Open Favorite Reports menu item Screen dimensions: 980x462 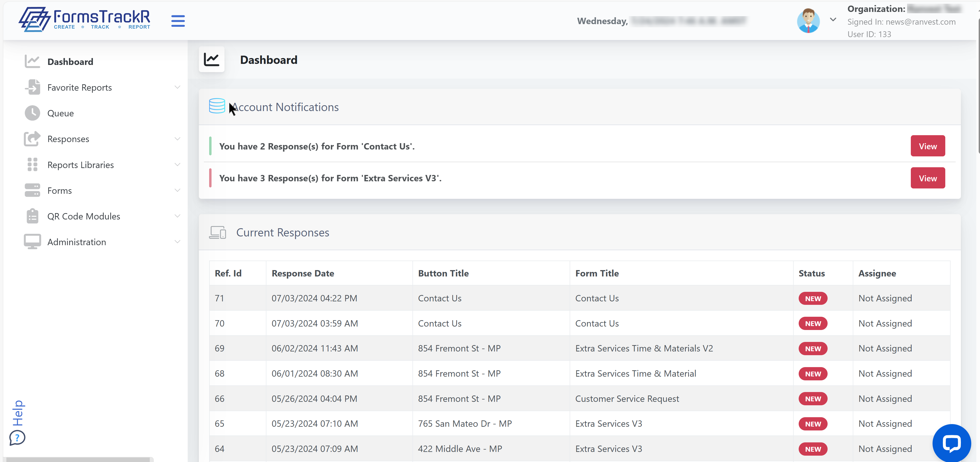pos(80,87)
